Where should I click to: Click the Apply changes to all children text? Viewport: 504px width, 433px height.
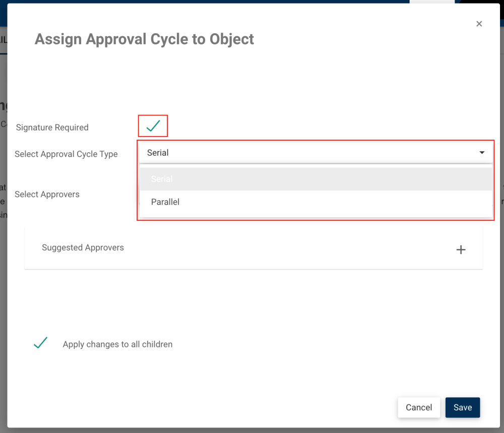[117, 345]
